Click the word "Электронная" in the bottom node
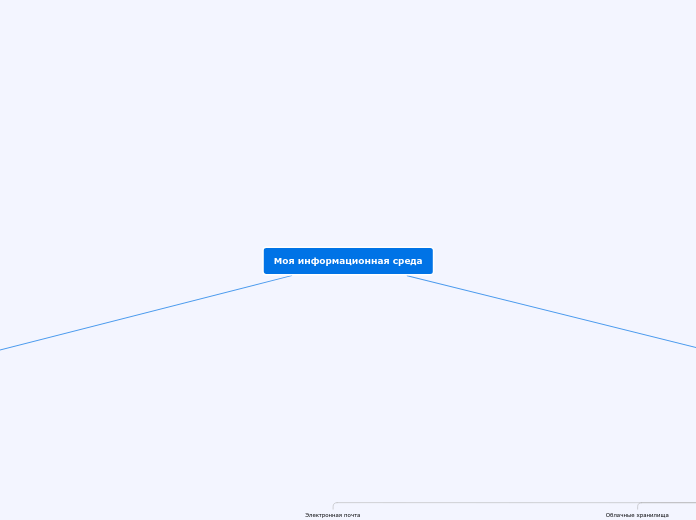Image resolution: width=696 pixels, height=520 pixels. point(322,515)
